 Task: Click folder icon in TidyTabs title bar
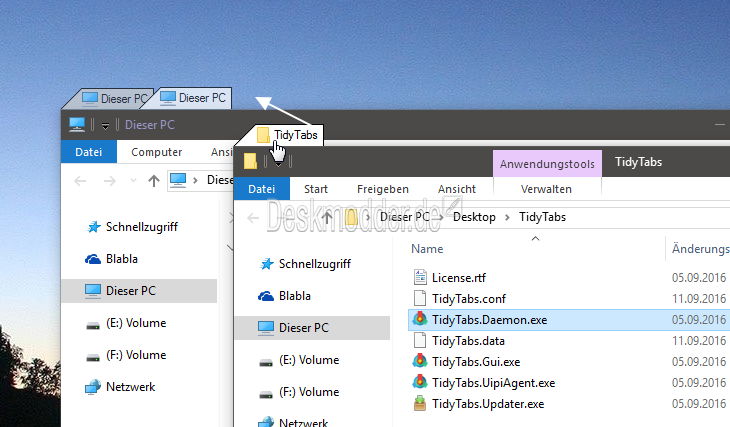(x=250, y=161)
